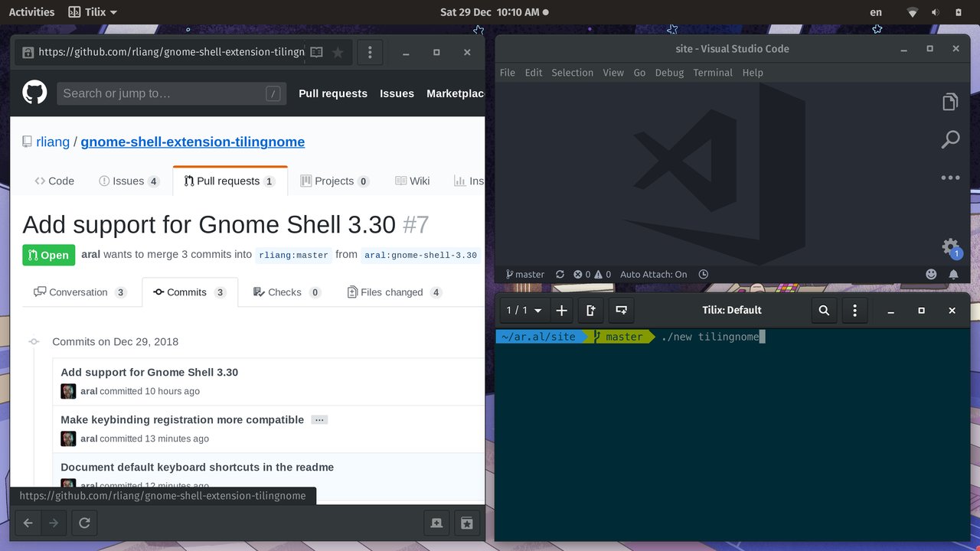Open the Help menu in VS Code
The height and width of the screenshot is (551, 980).
click(x=753, y=73)
